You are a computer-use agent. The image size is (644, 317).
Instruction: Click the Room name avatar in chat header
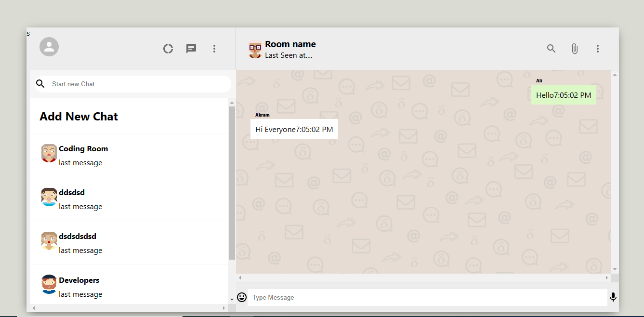(x=255, y=49)
